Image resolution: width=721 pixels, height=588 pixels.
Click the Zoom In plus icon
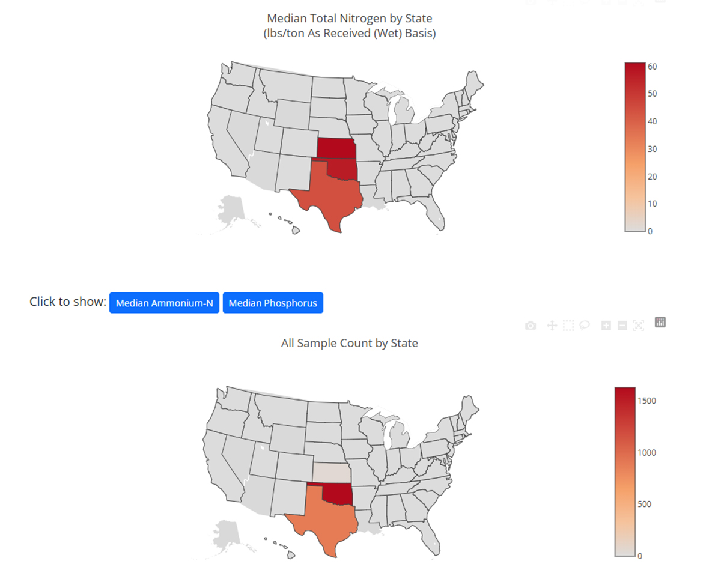606,326
